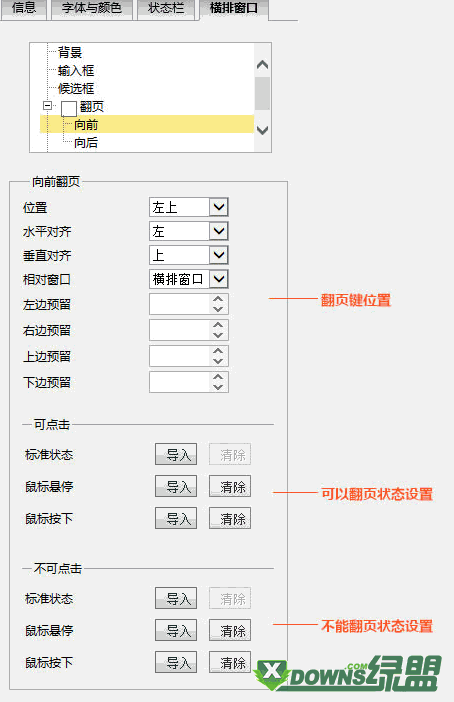Collapse the 翻页 tree node
454x702 pixels.
(x=47, y=106)
